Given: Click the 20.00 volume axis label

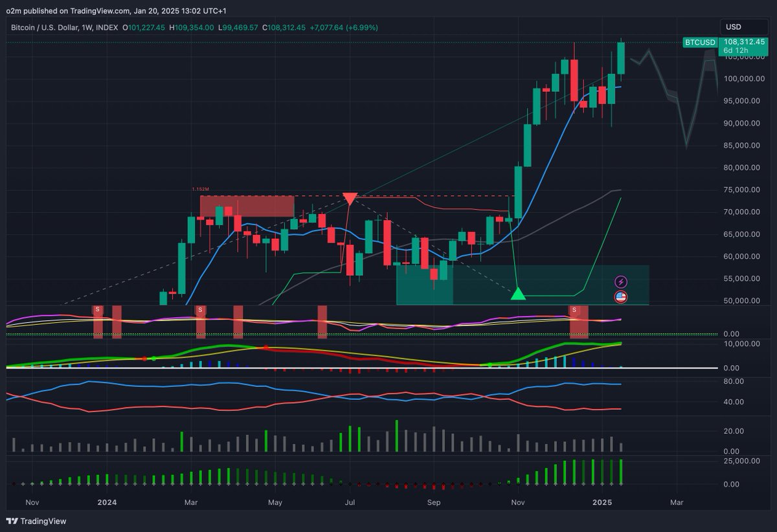Looking at the screenshot, I should 735,431.
